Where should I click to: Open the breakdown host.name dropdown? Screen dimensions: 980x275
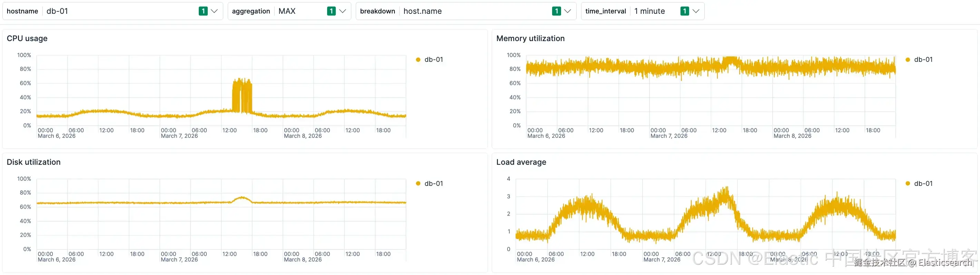tap(465, 11)
